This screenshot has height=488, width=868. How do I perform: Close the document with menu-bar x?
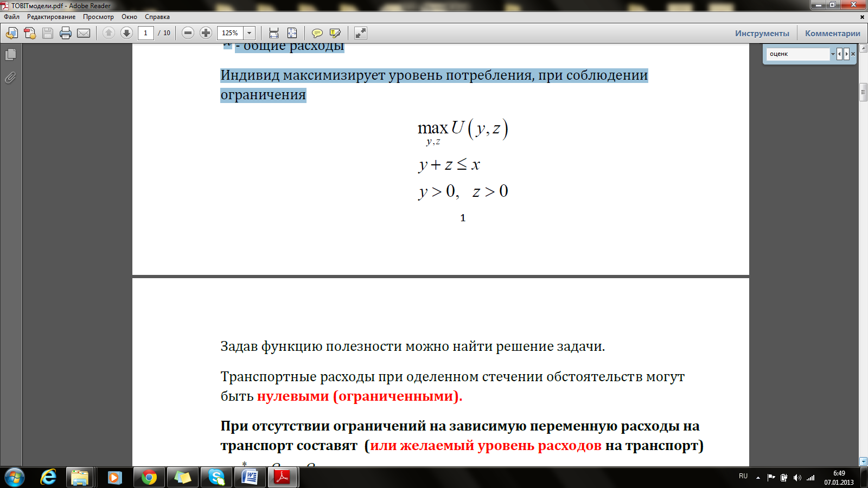pyautogui.click(x=862, y=17)
